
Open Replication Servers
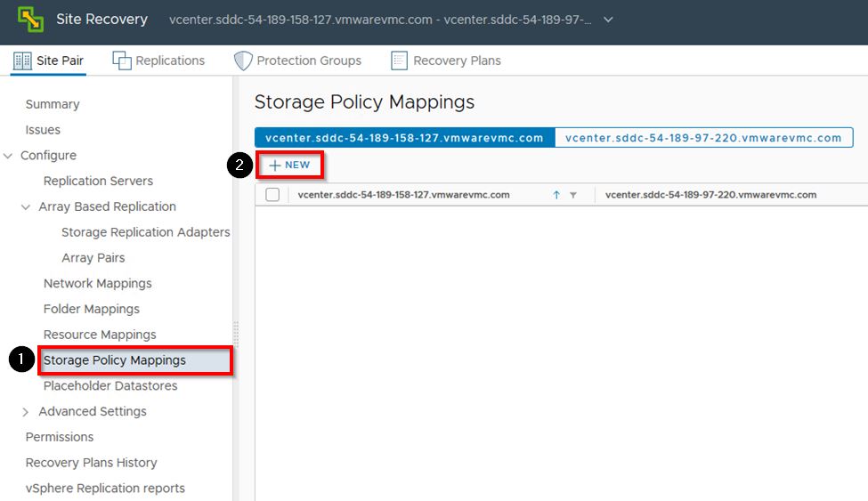[98, 181]
